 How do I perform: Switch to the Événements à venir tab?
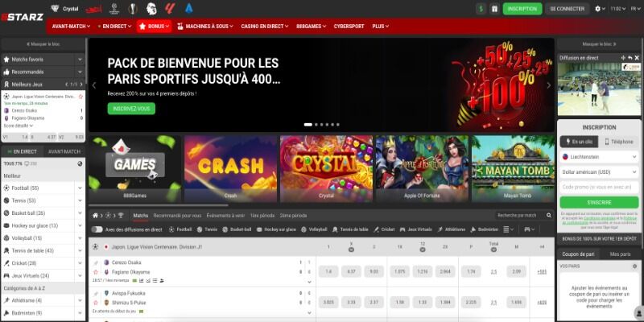(x=225, y=215)
